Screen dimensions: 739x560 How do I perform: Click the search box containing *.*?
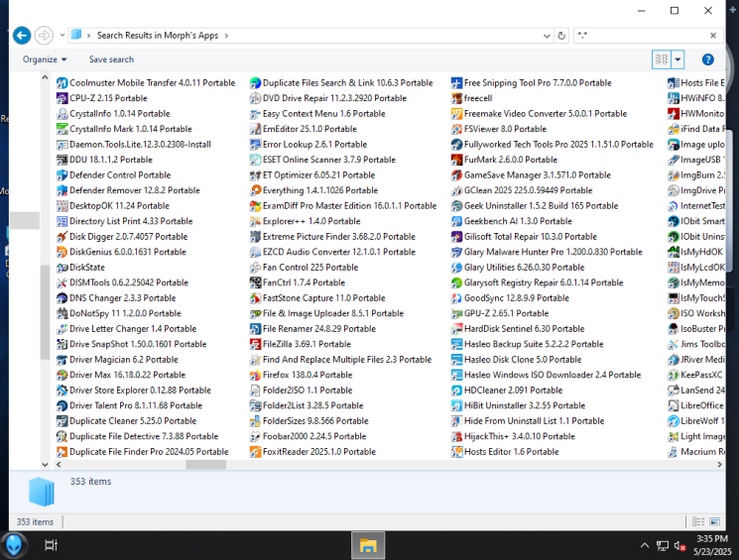click(x=641, y=36)
